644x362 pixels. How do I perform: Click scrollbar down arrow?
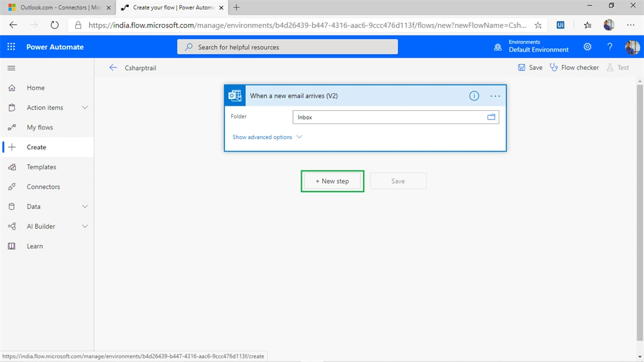640,357
